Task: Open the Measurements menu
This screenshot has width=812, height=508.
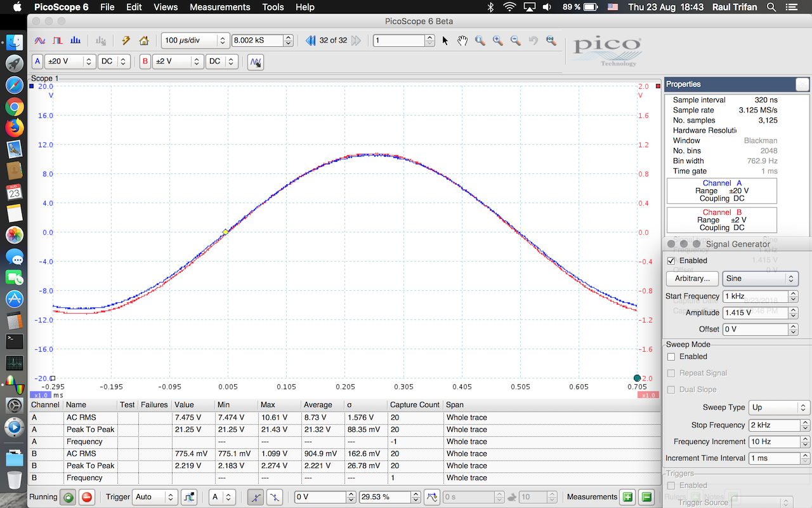Action: pyautogui.click(x=220, y=7)
